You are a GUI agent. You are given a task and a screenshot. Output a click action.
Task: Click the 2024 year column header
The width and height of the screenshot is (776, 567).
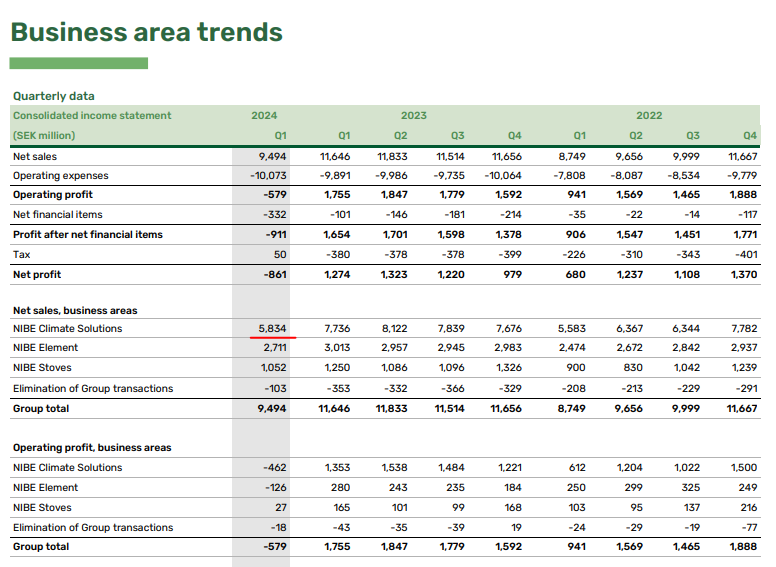click(264, 115)
